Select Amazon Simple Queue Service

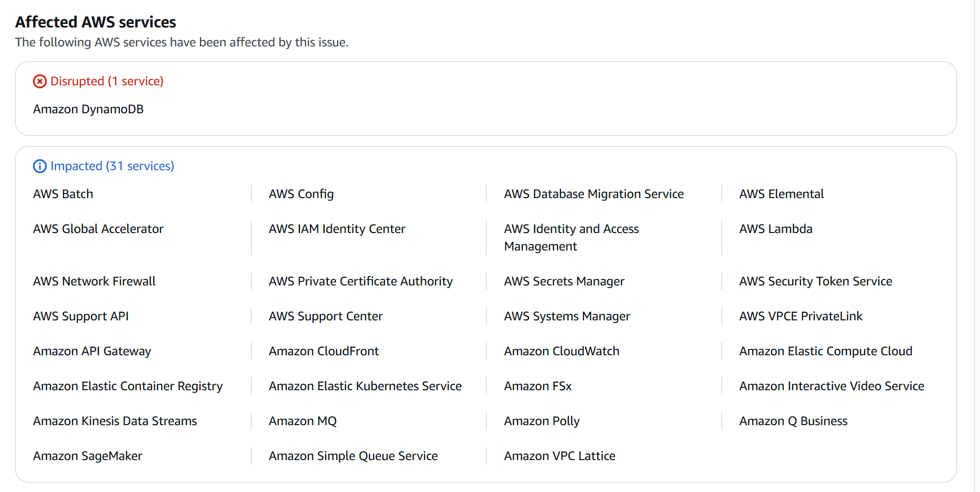click(353, 456)
